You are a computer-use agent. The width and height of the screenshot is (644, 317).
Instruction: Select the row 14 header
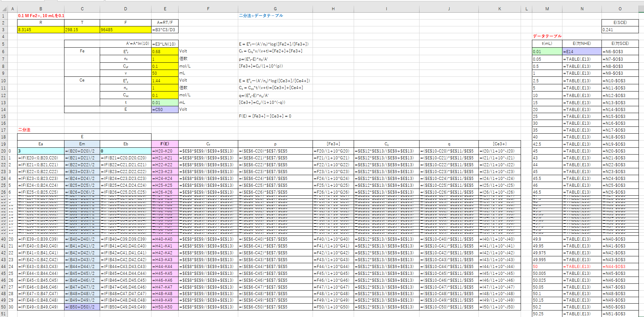click(3, 110)
